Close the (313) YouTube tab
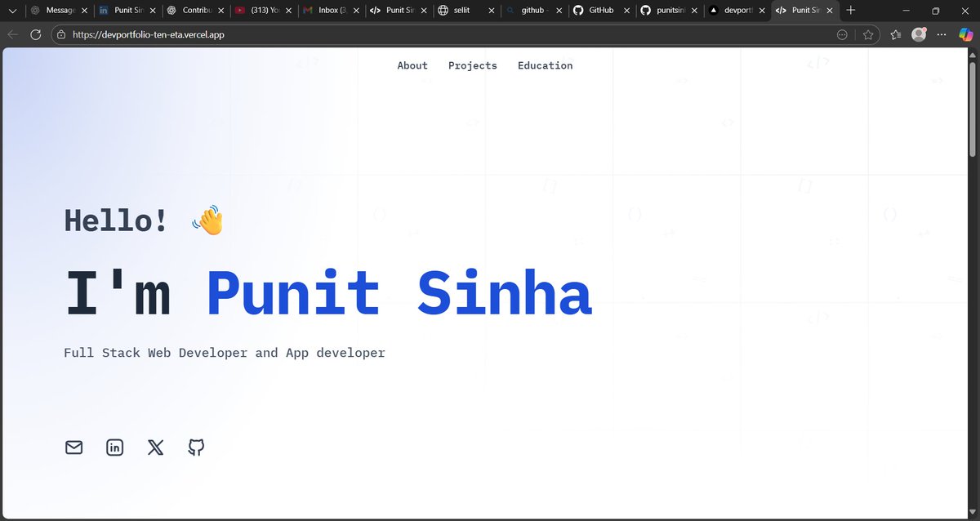980x521 pixels. pyautogui.click(x=288, y=11)
